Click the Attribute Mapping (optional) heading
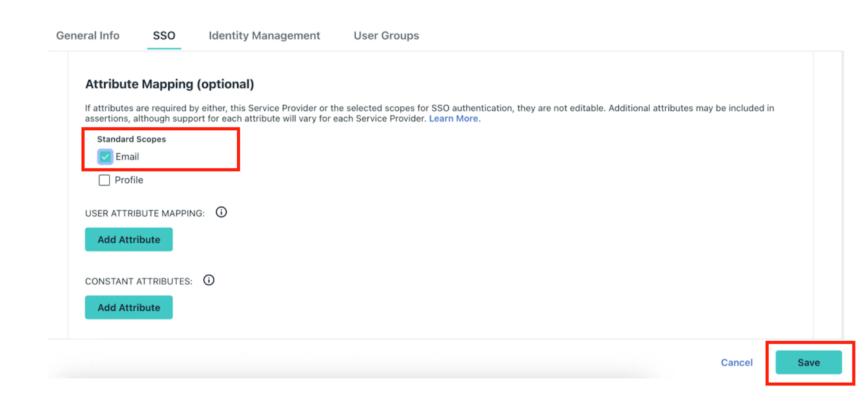Viewport: 868px width, 393px height. click(170, 84)
